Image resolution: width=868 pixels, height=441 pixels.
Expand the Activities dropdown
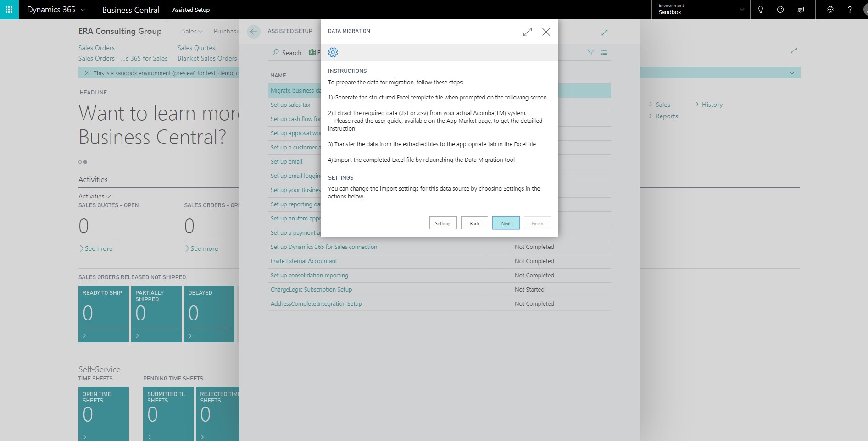[x=95, y=196]
